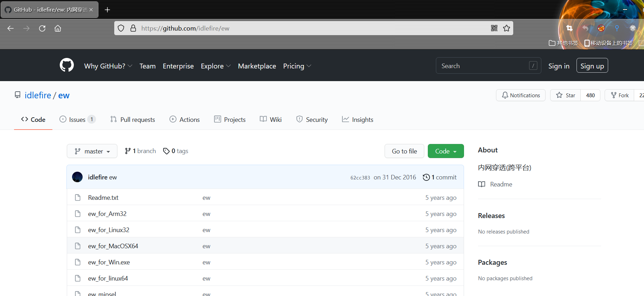The height and width of the screenshot is (296, 644).
Task: Open commit 62cc383
Action: click(x=360, y=178)
